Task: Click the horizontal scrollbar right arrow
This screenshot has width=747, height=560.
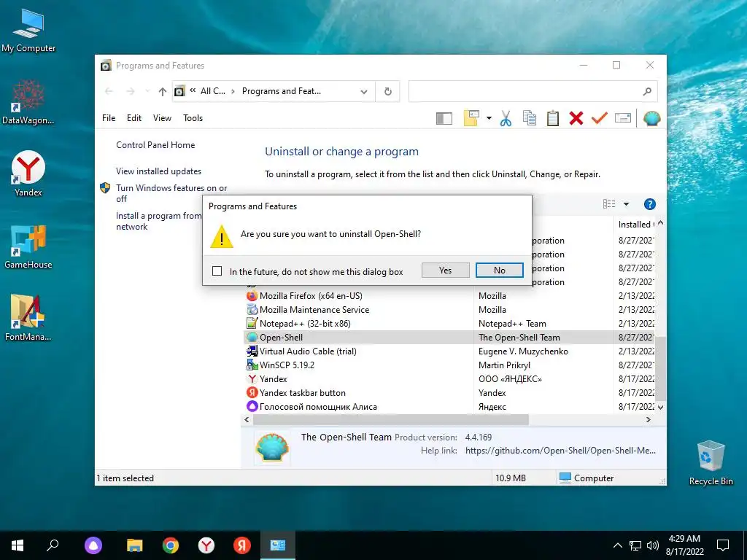Action: click(648, 419)
